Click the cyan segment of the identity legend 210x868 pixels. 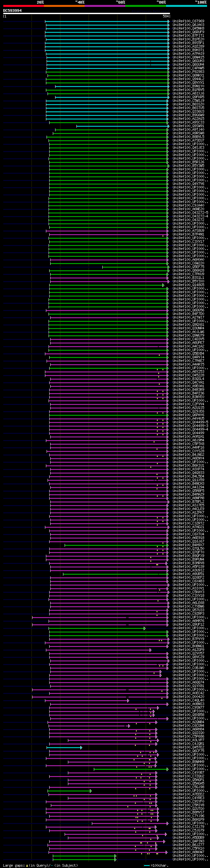point(186,6)
